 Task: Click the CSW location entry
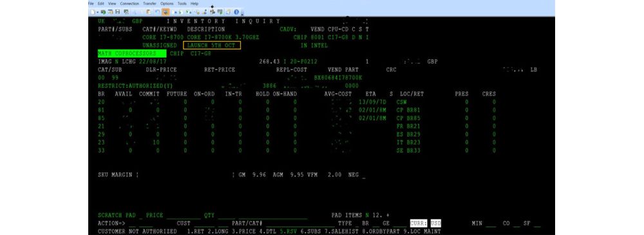pos(401,102)
